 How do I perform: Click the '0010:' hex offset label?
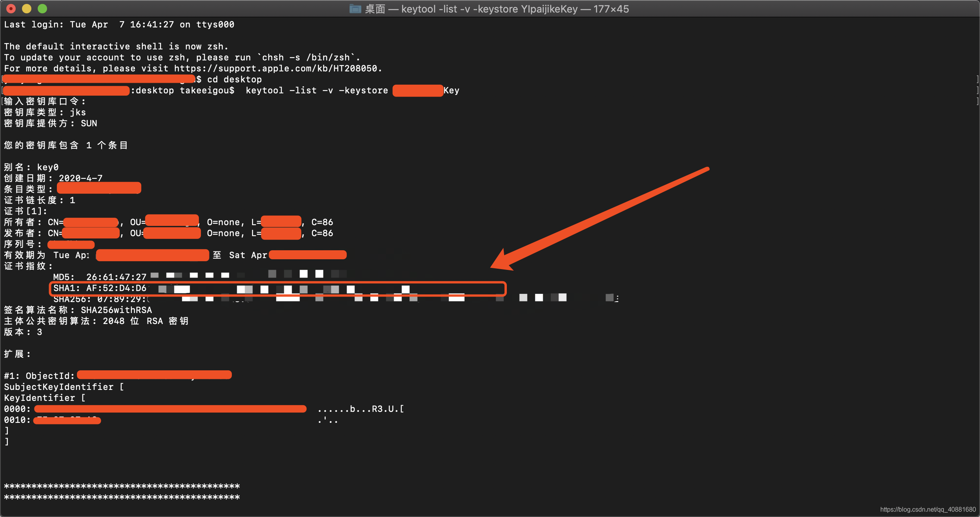point(17,420)
